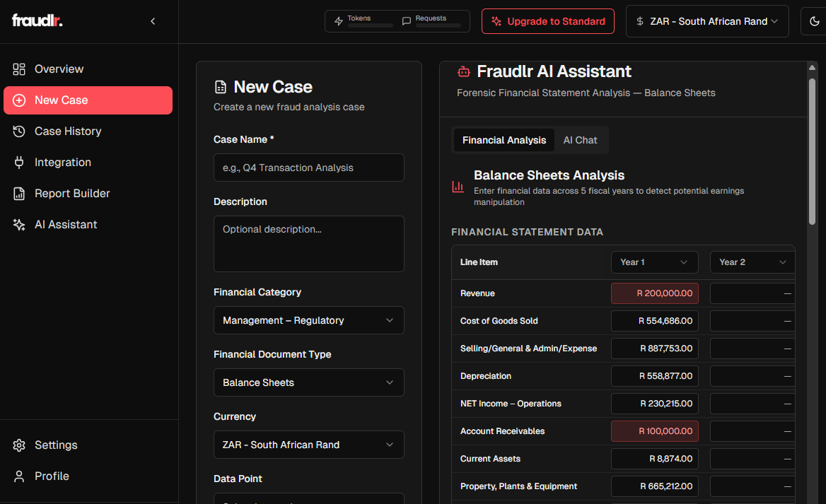Click the 'Property, Plants & Equipment' row label
The width and height of the screenshot is (826, 504).
[x=518, y=486]
